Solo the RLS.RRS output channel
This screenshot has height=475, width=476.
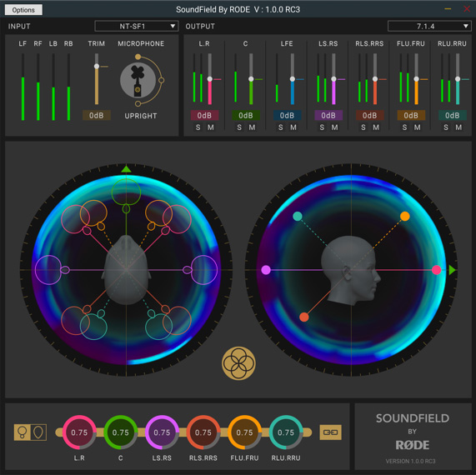[363, 127]
